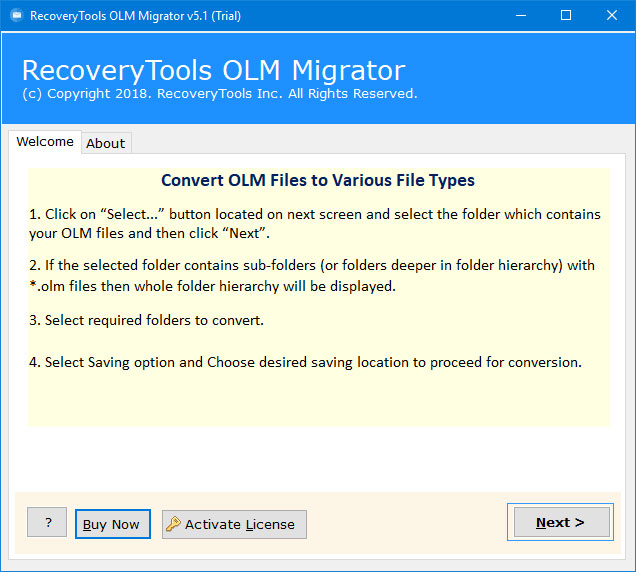Click the window title bar text
The width and height of the screenshot is (636, 572).
(x=135, y=16)
